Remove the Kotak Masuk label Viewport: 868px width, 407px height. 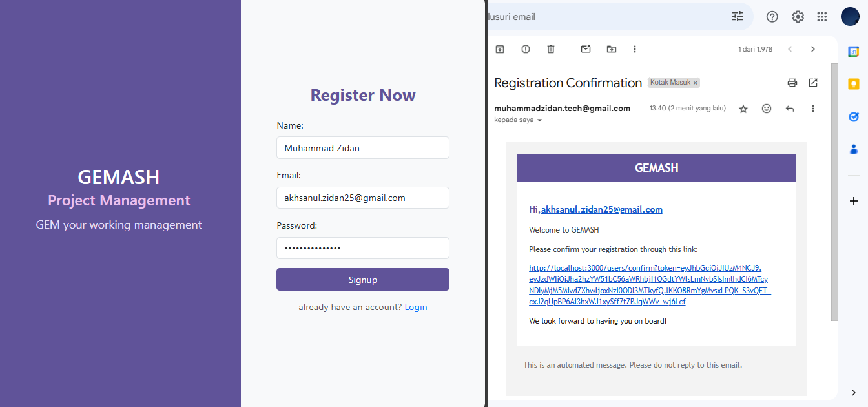[x=696, y=83]
